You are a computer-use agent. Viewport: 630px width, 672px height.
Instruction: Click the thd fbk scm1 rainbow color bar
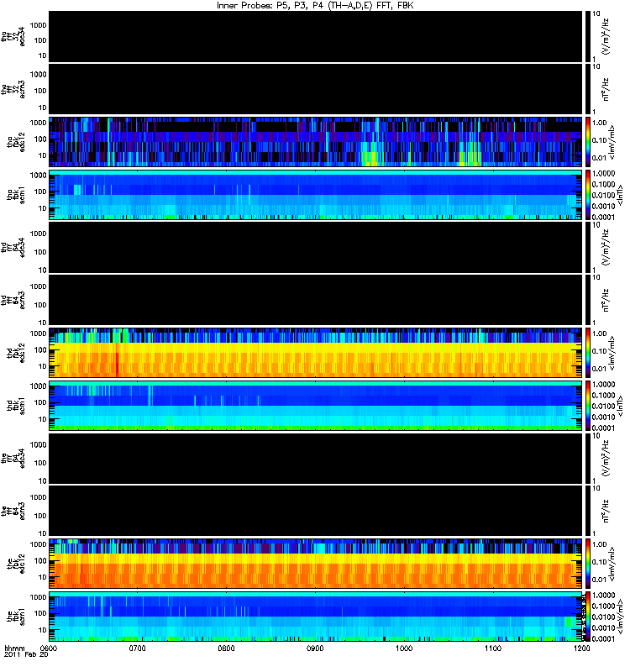point(587,406)
